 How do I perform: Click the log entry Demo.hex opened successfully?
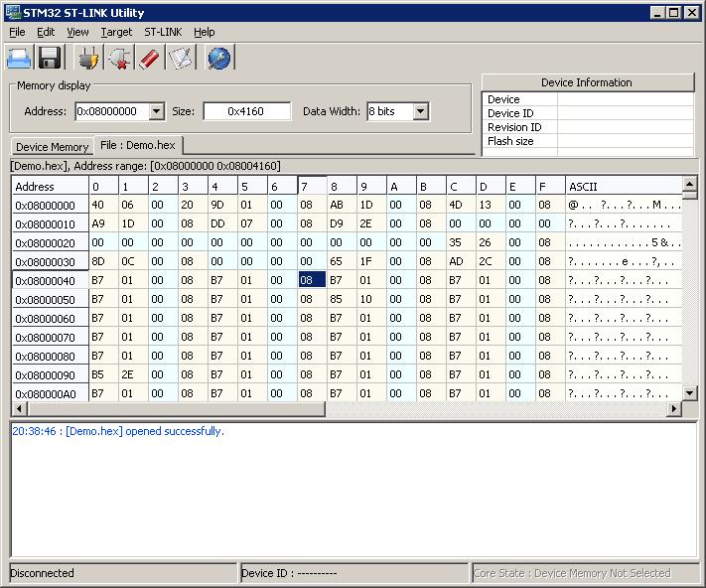tap(118, 431)
